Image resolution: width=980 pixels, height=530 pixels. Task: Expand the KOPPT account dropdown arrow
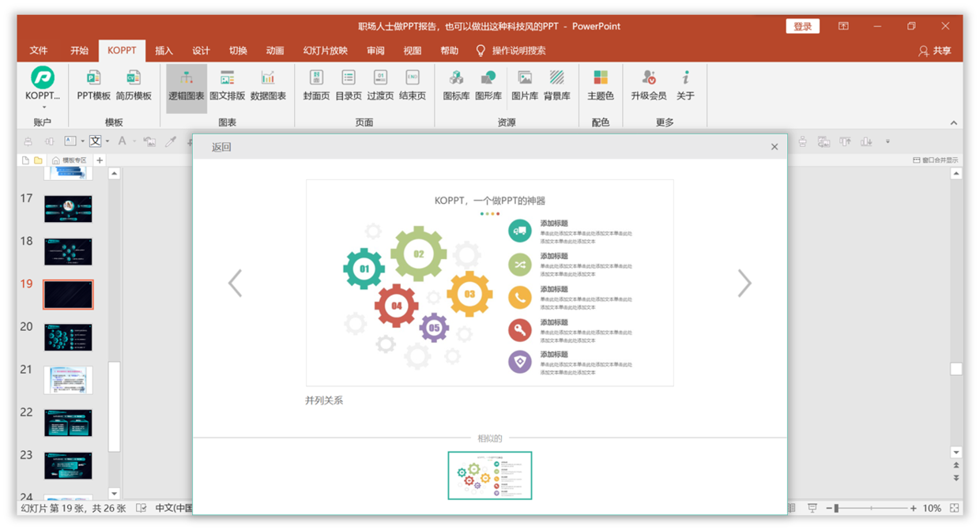point(44,107)
